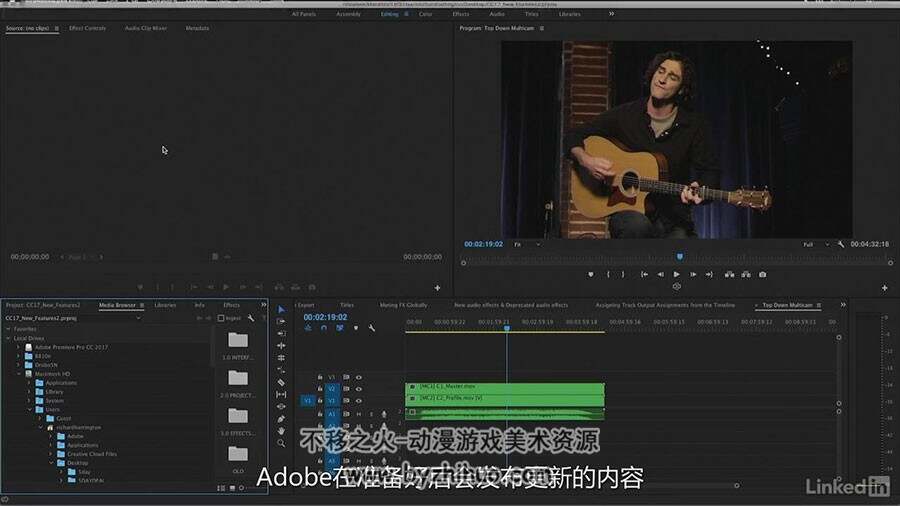Viewport: 900px width, 506px height.
Task: Collapse the Users folder
Action: pos(29,410)
